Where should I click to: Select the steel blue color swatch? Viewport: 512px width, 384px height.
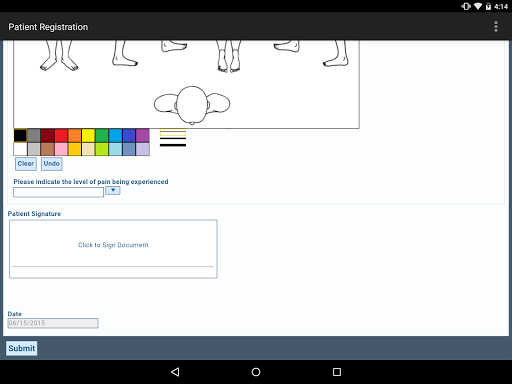[129, 149]
